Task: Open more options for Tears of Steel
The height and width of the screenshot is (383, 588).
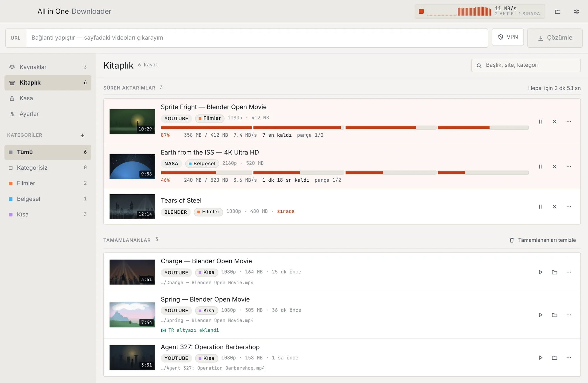Action: click(x=569, y=207)
